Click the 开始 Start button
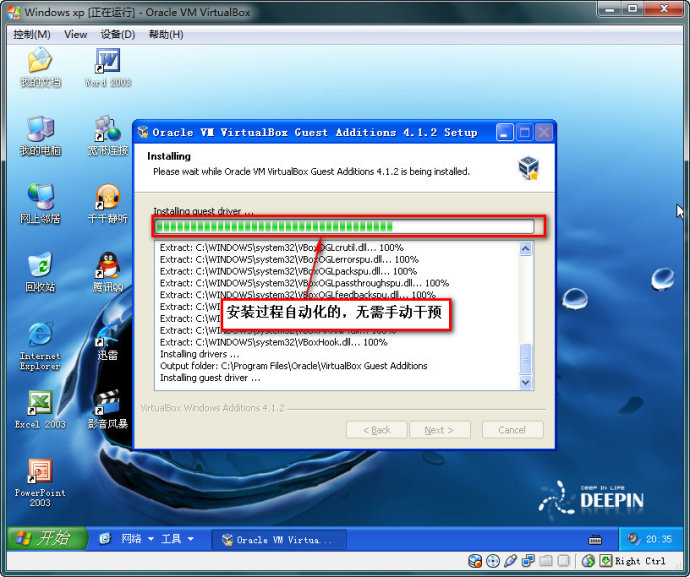The image size is (690, 577). point(47,538)
